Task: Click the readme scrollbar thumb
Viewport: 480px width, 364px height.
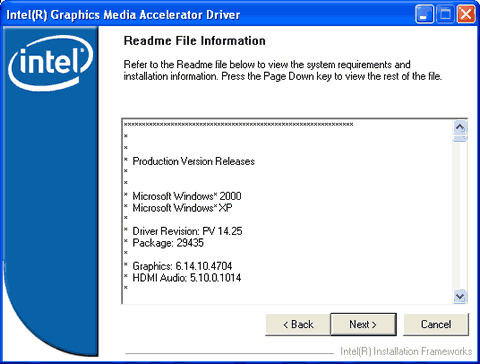Action: [460, 138]
